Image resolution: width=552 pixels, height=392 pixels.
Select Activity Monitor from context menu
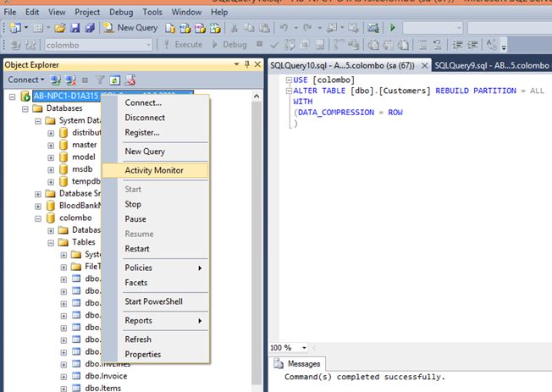153,170
